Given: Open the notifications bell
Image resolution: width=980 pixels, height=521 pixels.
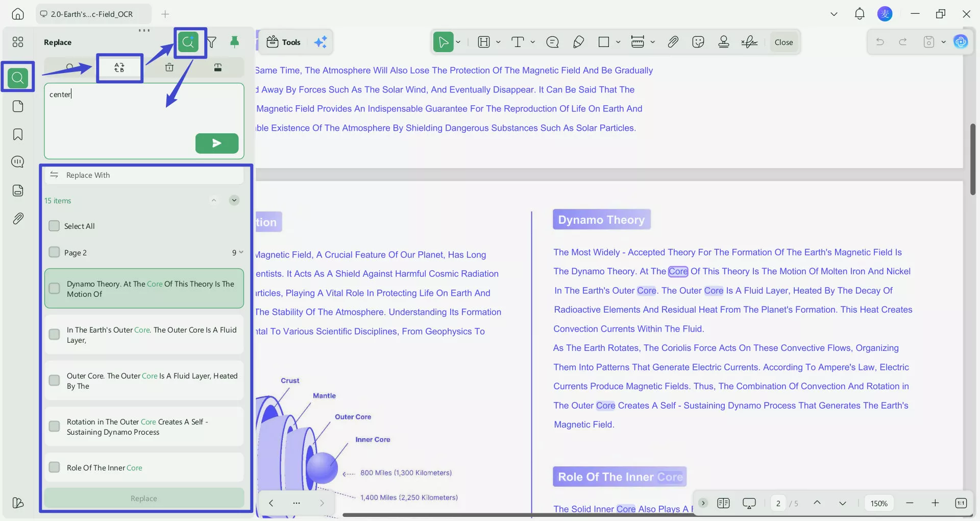Looking at the screenshot, I should (x=860, y=14).
